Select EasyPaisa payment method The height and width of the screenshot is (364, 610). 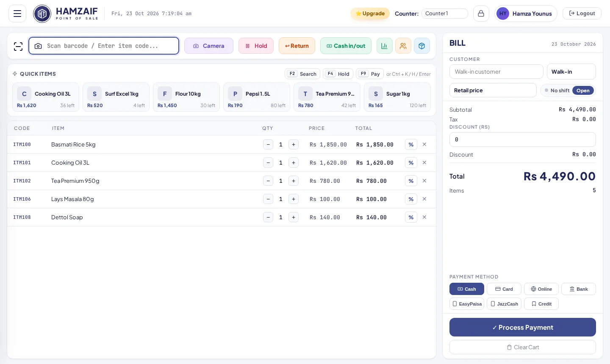[x=467, y=304]
